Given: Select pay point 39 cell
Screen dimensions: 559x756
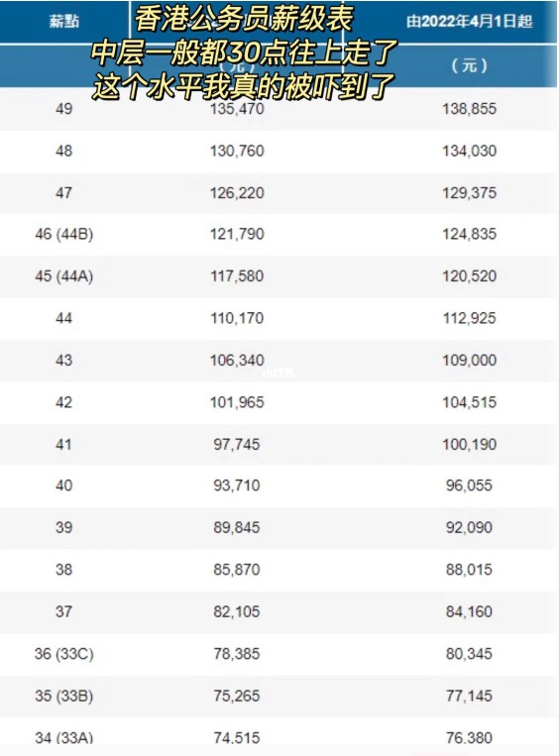Looking at the screenshot, I should point(63,527).
